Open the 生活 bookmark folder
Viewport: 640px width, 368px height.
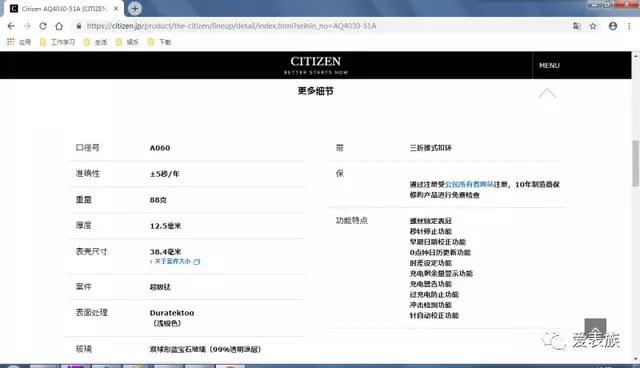tap(96, 42)
